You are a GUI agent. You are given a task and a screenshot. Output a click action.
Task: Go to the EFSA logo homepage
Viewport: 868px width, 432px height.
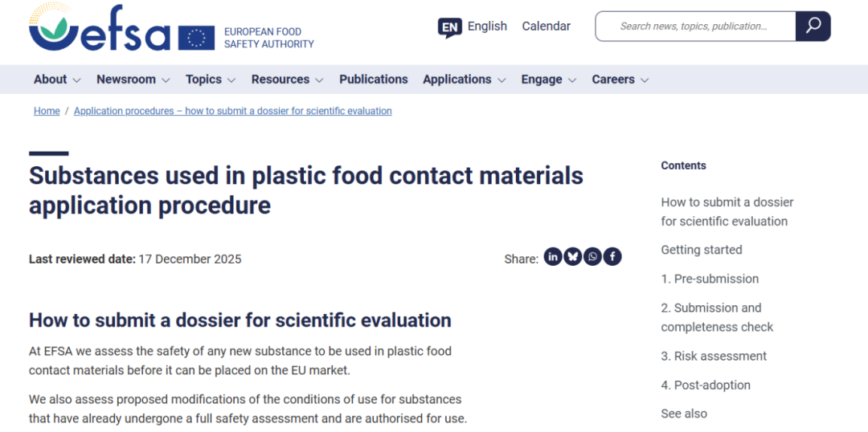coord(100,29)
